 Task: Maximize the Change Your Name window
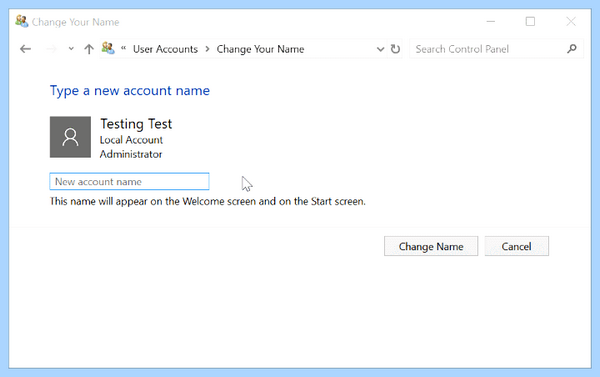click(530, 22)
